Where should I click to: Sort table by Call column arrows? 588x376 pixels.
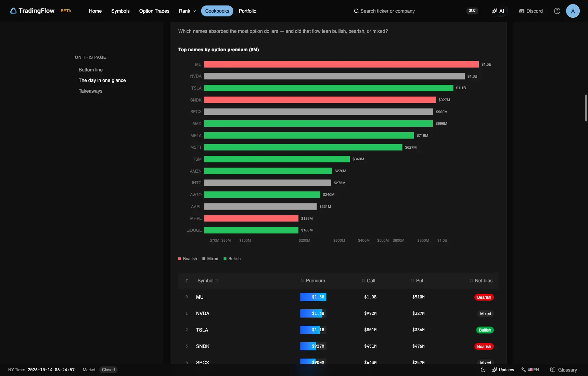tap(363, 281)
